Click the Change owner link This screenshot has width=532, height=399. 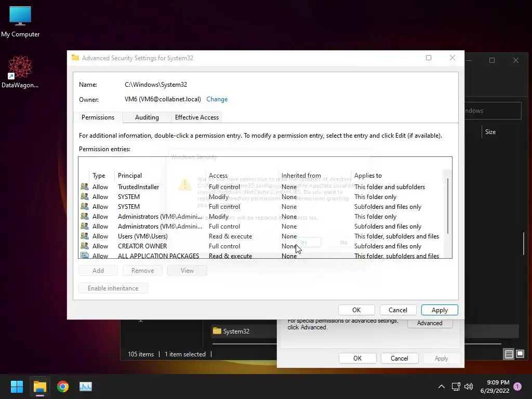[217, 99]
